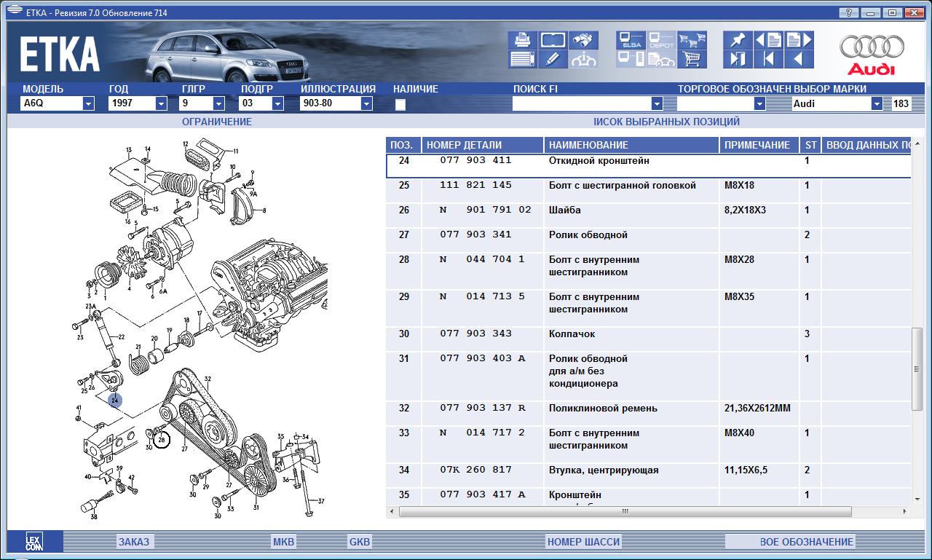Click the parts list horizontal scrollbar thumb

point(625,512)
